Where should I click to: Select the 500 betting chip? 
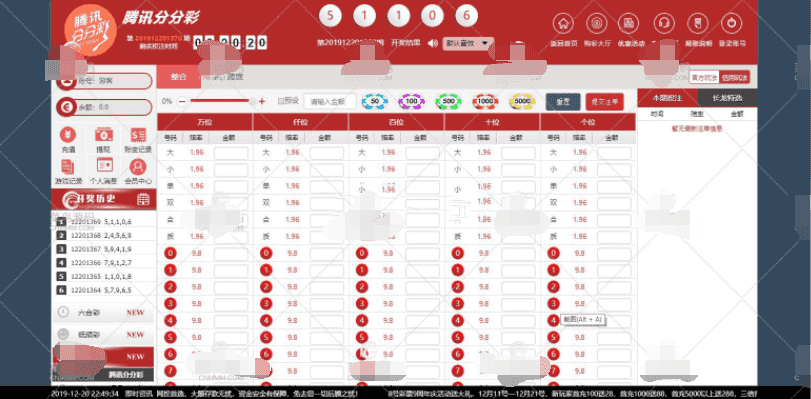tap(448, 101)
